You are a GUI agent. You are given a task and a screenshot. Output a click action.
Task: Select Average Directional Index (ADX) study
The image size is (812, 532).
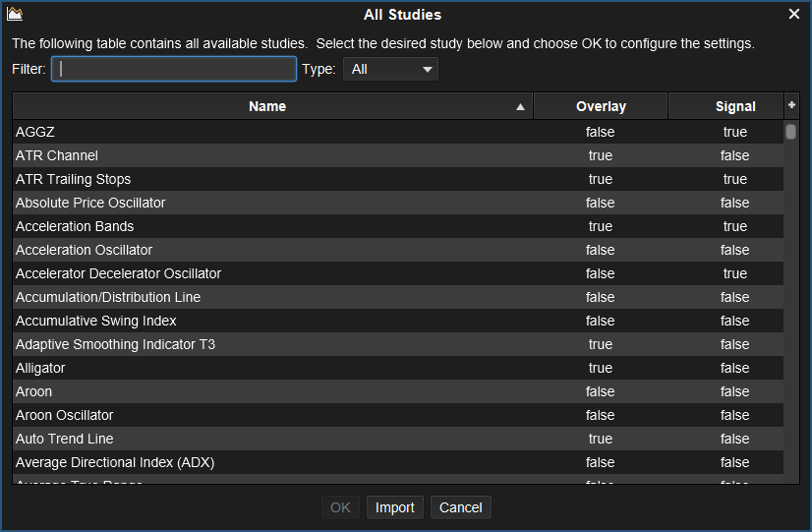point(398,462)
